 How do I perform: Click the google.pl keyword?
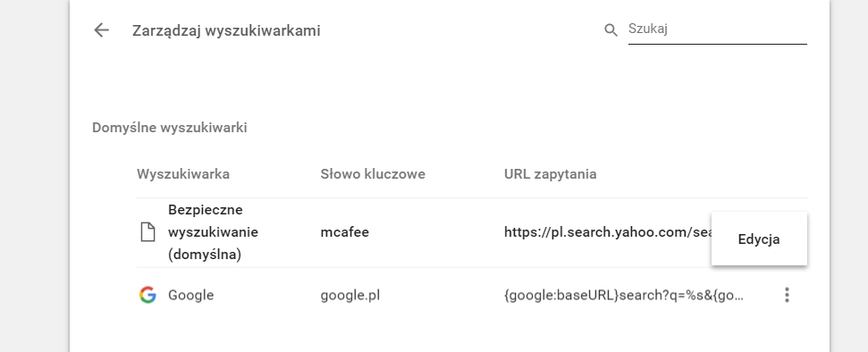point(350,295)
